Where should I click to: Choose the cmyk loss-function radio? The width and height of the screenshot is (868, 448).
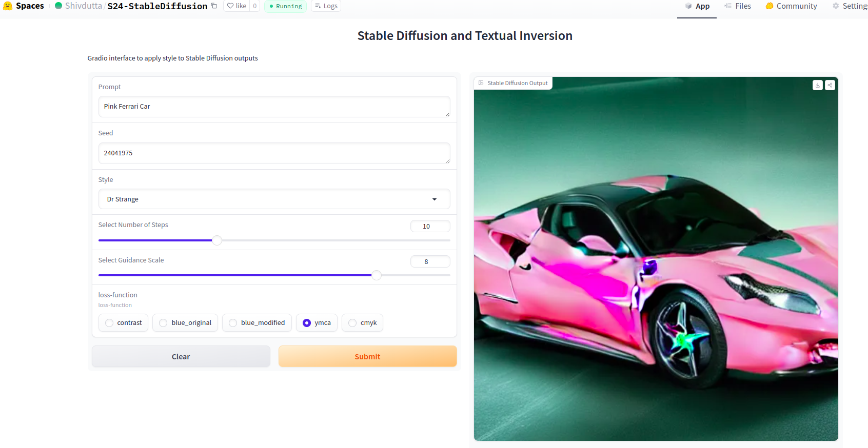(352, 323)
